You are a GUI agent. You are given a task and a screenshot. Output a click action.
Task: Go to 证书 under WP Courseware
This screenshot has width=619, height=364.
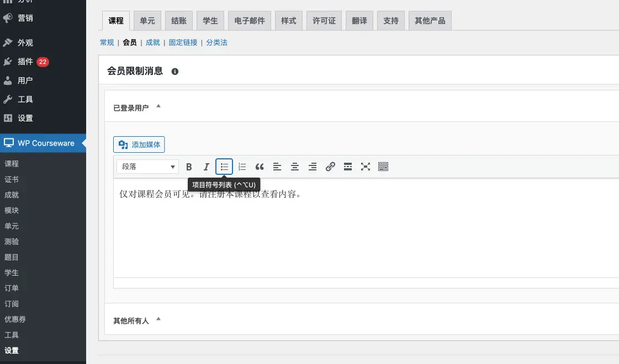(12, 179)
